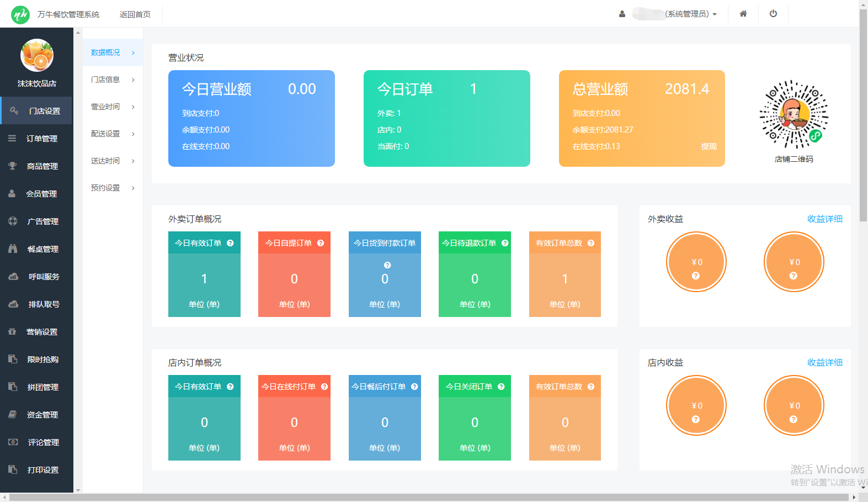Expand the 门店信息 submenu item
The image size is (868, 502).
coord(113,80)
